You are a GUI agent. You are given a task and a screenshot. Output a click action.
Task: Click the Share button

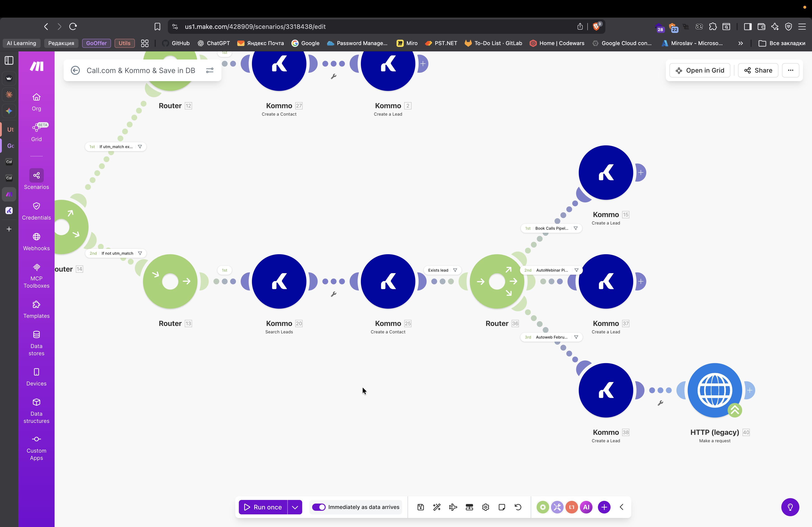point(758,70)
